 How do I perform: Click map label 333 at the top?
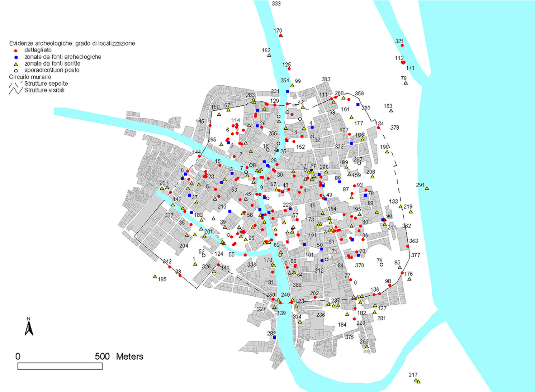276,4
